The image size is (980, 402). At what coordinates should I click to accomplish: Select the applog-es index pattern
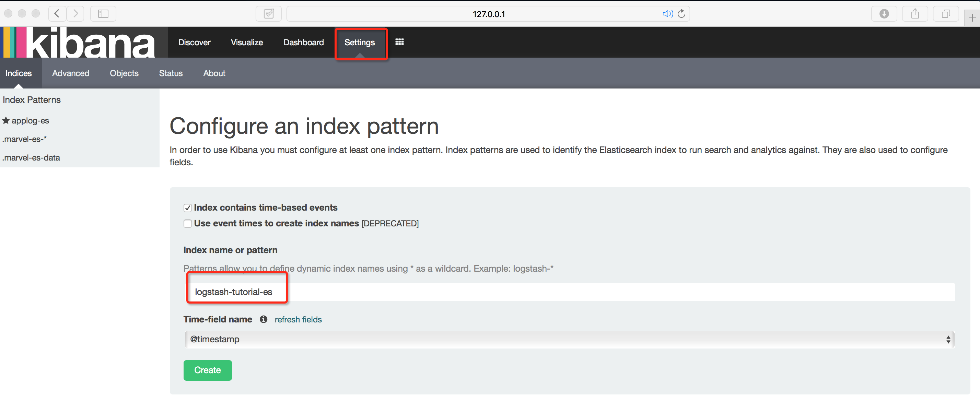click(31, 120)
